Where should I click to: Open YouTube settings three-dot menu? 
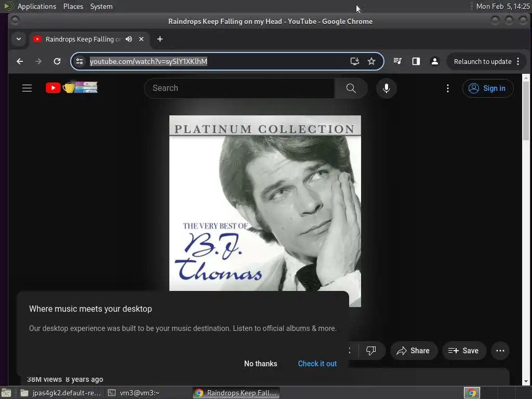point(448,88)
